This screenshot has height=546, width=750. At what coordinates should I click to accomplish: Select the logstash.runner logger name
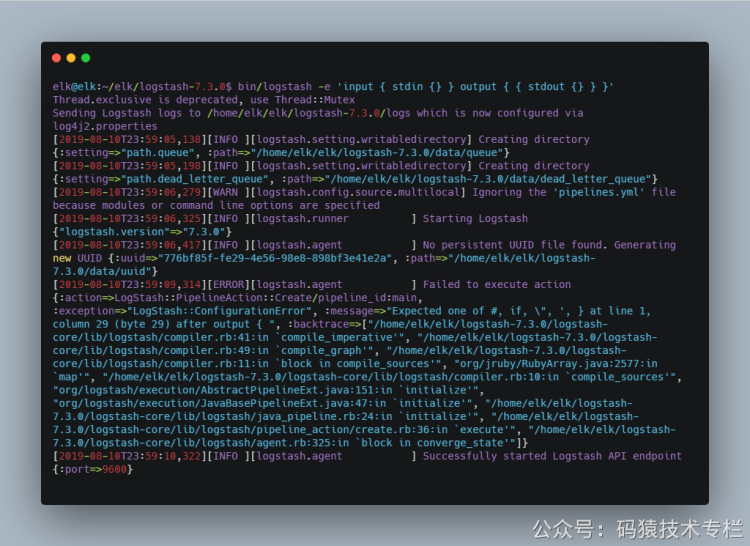(x=303, y=218)
